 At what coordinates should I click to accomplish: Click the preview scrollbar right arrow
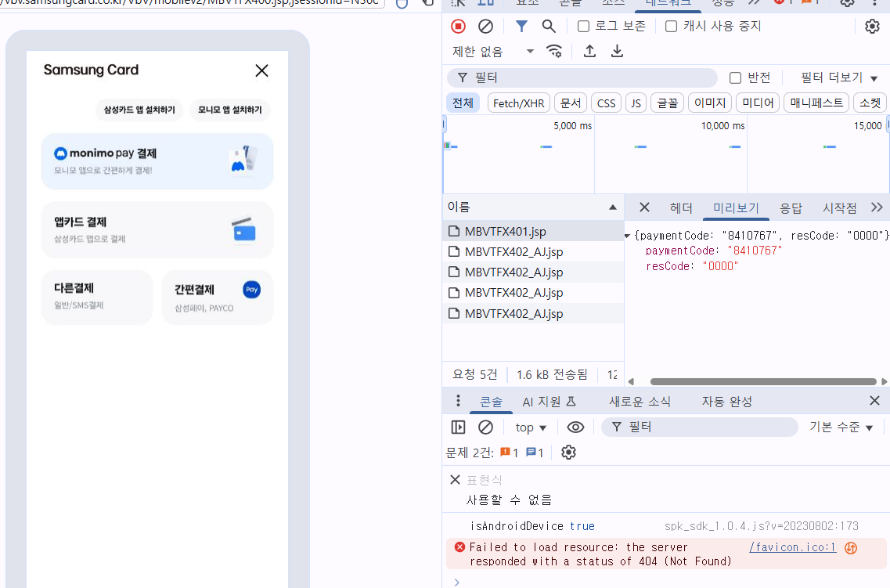pos(885,381)
